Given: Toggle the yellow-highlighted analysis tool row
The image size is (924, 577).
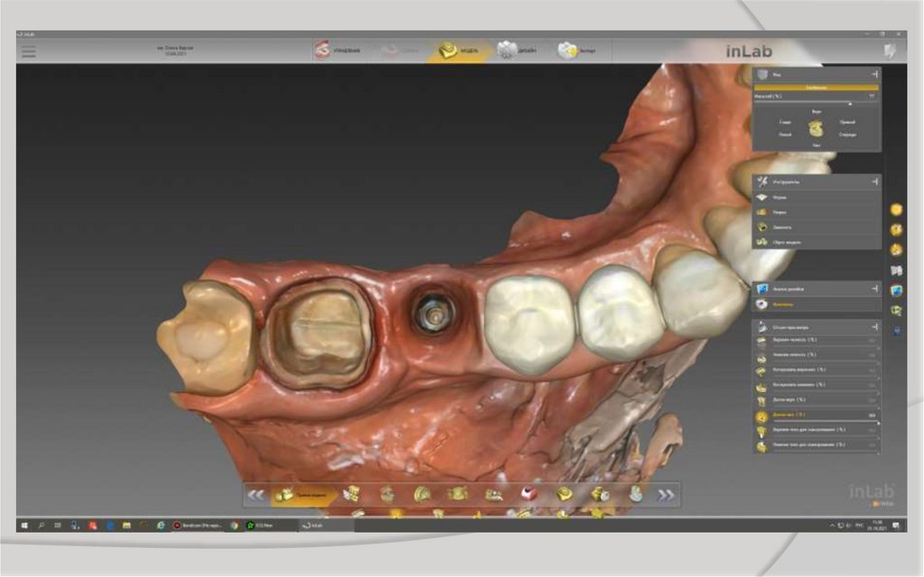Looking at the screenshot, I should (x=816, y=304).
